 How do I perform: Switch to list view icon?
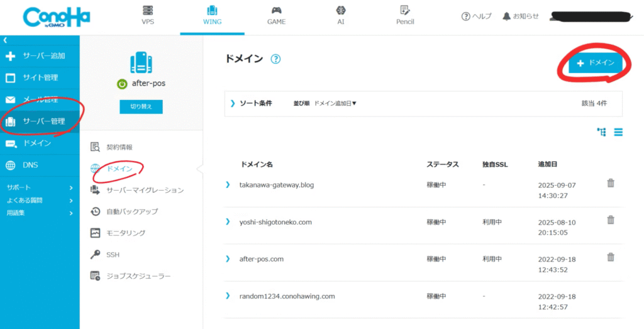(618, 132)
